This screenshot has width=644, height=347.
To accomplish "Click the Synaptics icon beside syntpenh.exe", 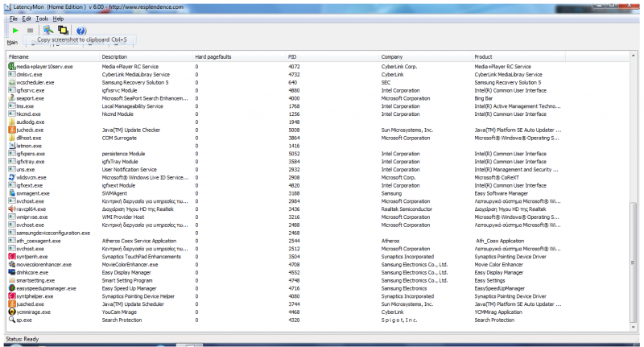I will pos(11,256).
